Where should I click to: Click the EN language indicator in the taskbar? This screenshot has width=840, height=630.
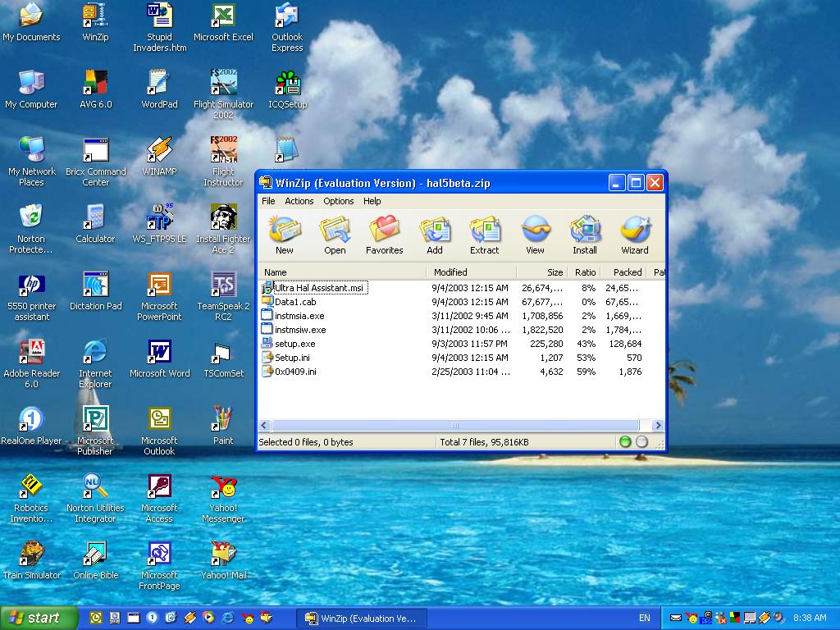tap(644, 618)
